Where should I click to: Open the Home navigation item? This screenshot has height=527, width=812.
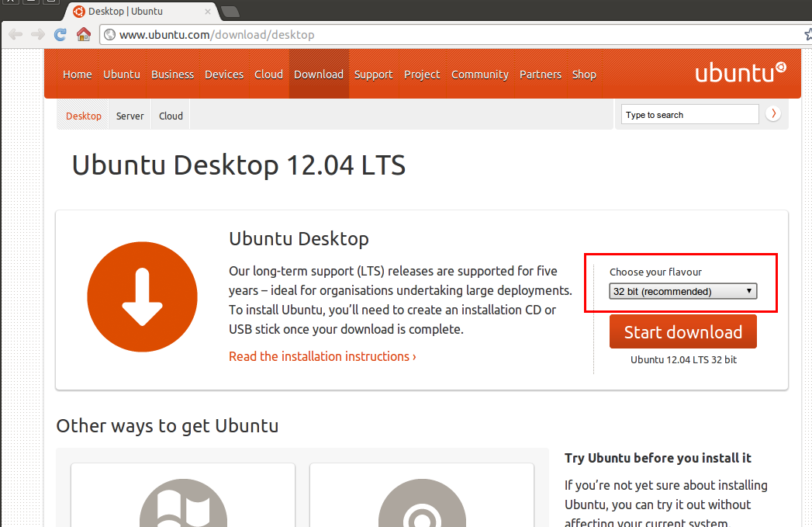(77, 75)
